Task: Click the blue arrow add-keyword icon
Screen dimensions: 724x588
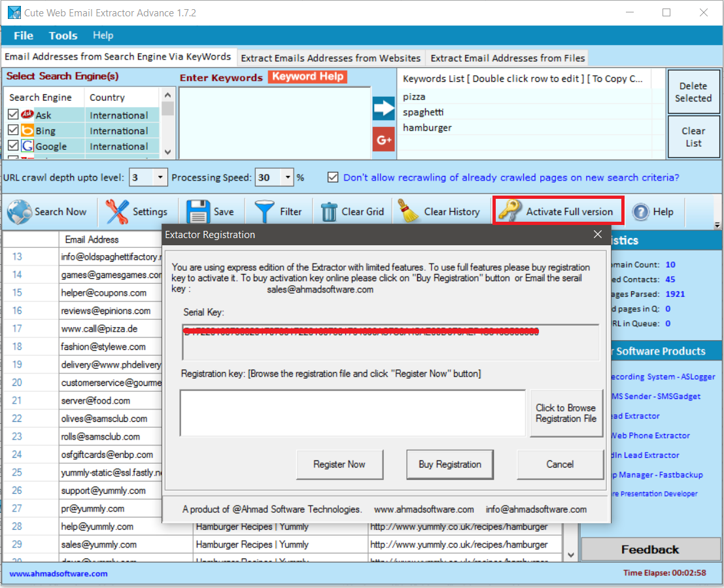Action: [x=384, y=108]
